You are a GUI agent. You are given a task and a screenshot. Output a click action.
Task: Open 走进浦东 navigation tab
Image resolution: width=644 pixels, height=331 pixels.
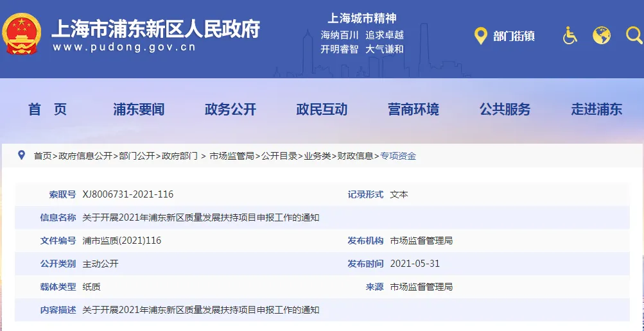(x=596, y=109)
